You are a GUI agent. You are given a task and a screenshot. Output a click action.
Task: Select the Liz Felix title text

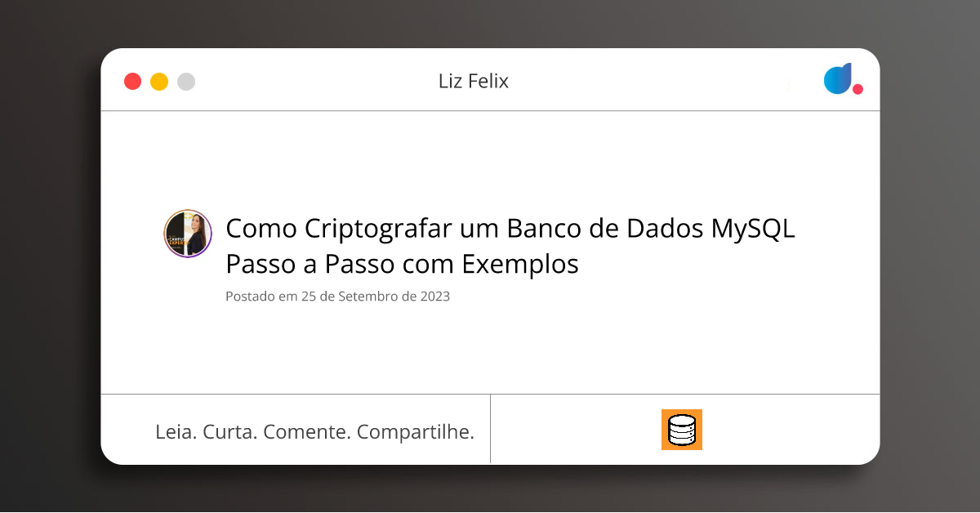click(473, 81)
